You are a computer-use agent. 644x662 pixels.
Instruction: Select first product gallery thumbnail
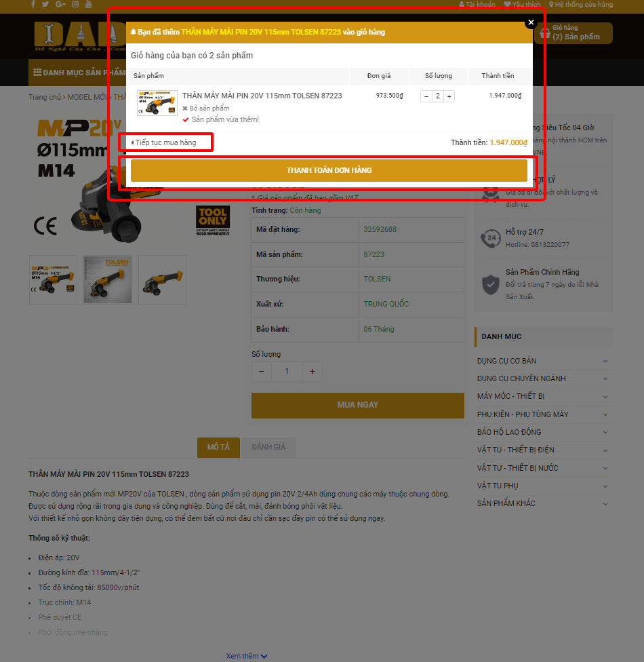53,279
